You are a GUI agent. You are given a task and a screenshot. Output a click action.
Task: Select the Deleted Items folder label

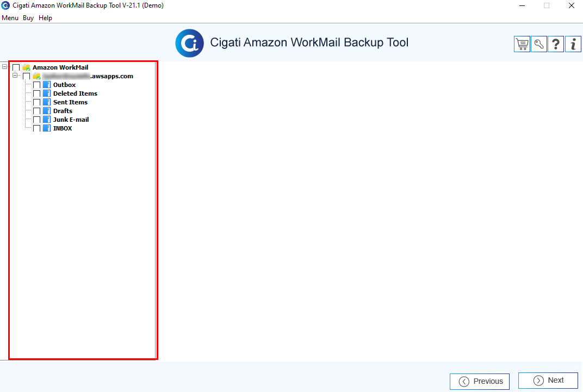(x=75, y=94)
